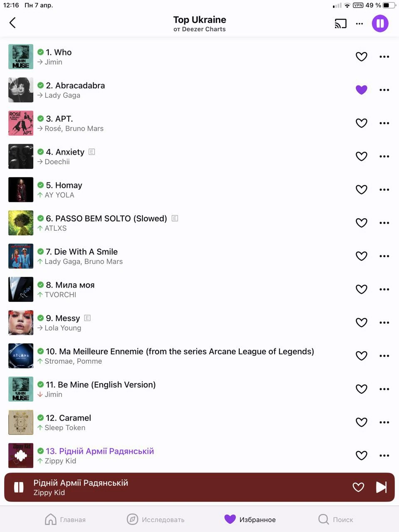Tap the Caramel album cover thumbnail
This screenshot has height=532, width=399.
point(21,422)
